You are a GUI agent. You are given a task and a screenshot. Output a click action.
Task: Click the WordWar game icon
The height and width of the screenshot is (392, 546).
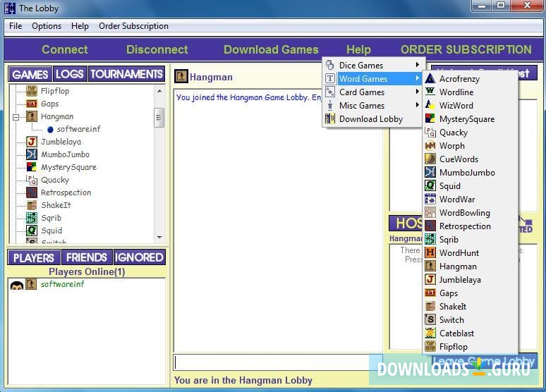(430, 199)
